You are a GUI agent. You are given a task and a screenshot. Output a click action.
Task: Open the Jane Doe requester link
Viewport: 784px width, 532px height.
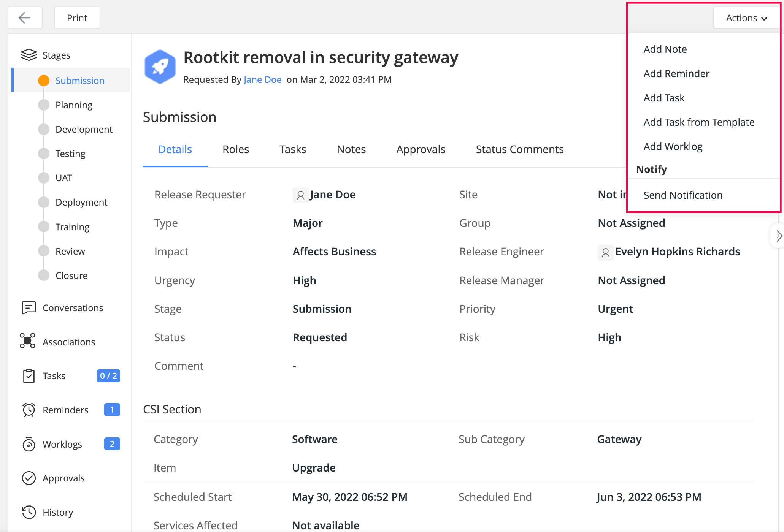pos(262,79)
